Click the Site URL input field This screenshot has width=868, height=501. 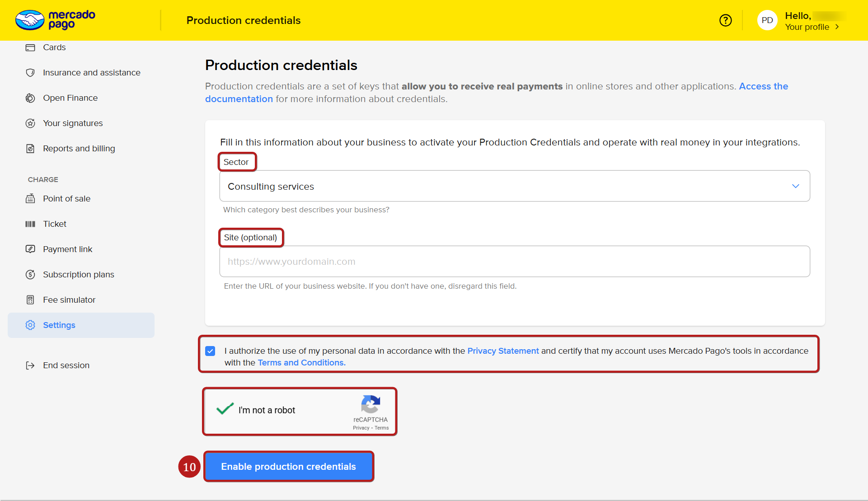pyautogui.click(x=514, y=262)
